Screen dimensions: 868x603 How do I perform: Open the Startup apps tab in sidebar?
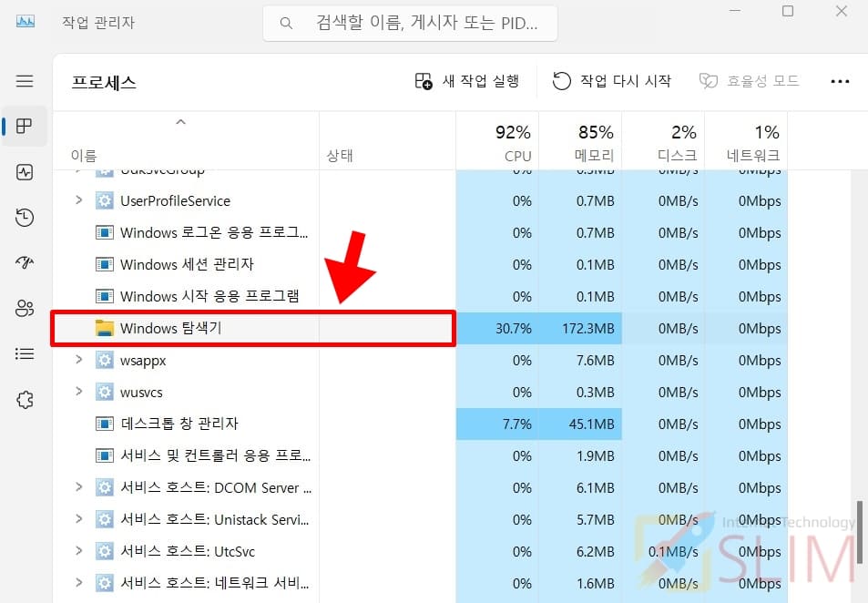click(25, 262)
